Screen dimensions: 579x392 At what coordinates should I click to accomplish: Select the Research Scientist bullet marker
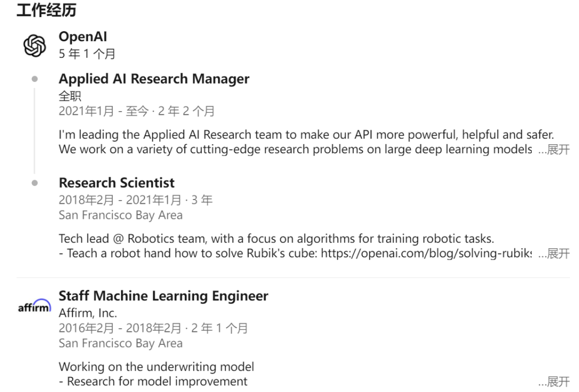[x=35, y=183]
